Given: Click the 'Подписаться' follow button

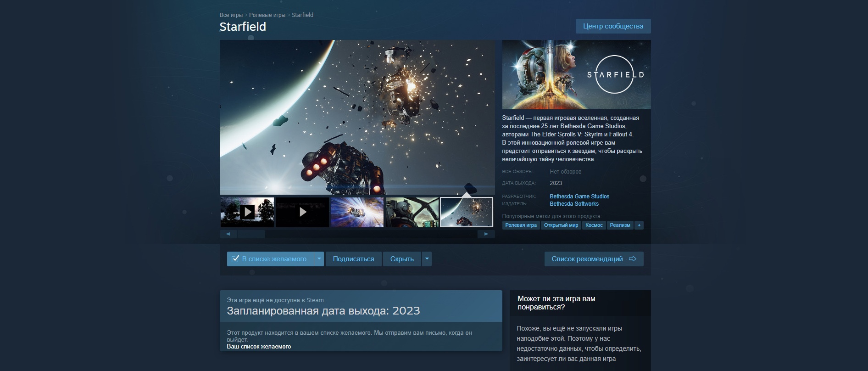Looking at the screenshot, I should (353, 259).
